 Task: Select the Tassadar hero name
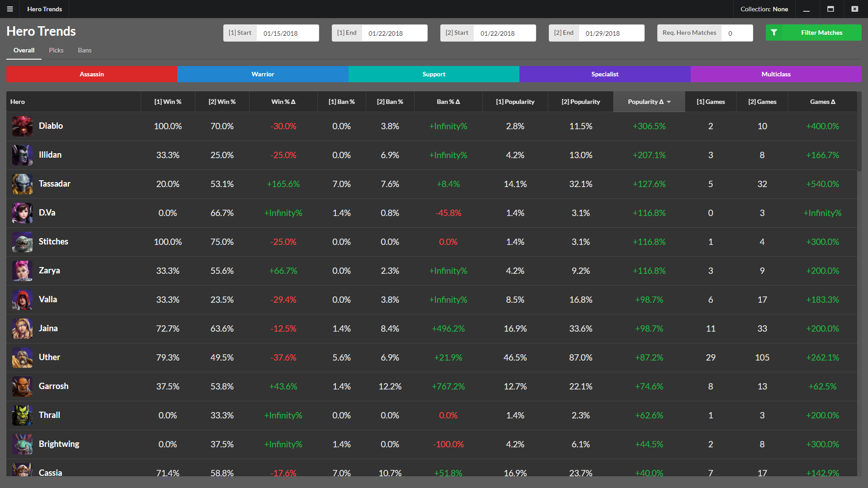(x=55, y=184)
